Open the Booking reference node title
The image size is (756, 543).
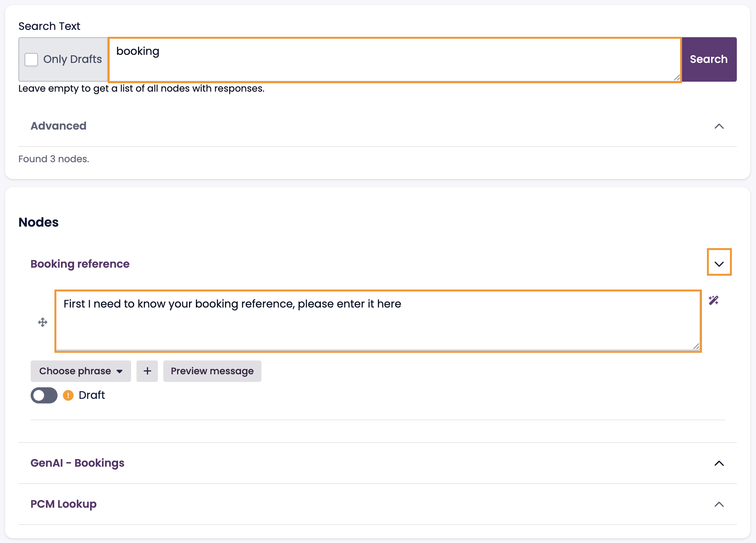80,264
